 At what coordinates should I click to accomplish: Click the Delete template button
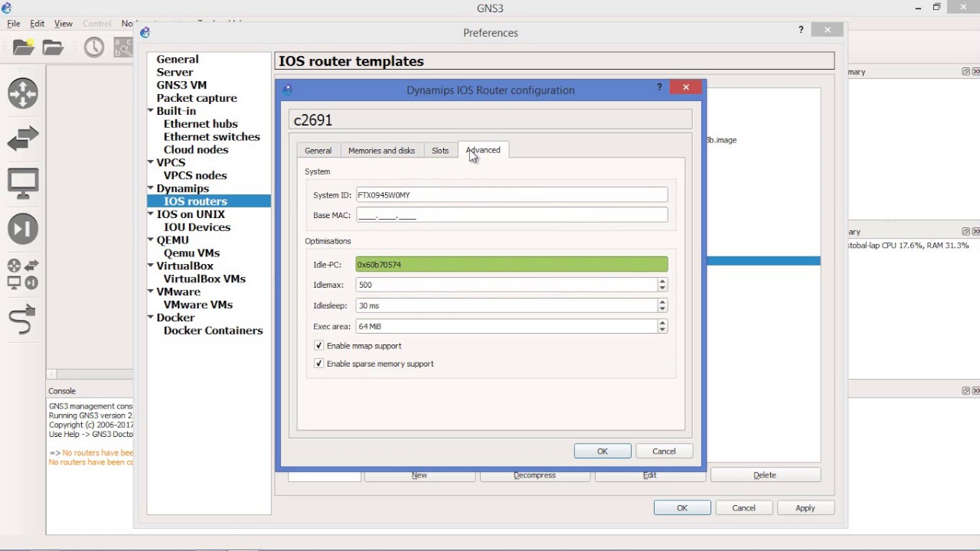pos(765,475)
